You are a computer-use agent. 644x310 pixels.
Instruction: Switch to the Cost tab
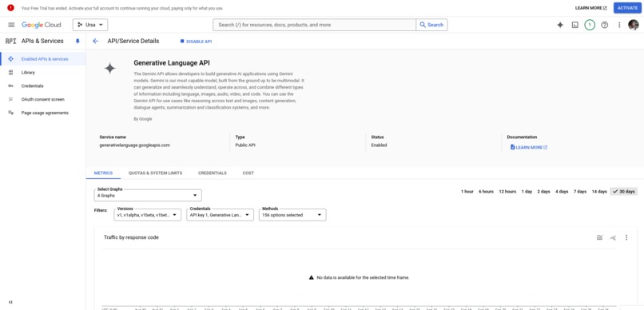tap(248, 173)
